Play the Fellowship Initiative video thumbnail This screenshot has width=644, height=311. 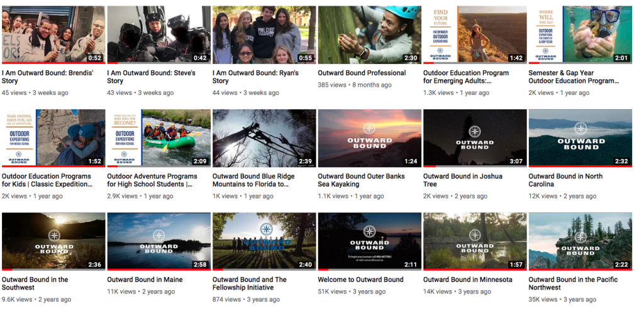click(264, 241)
